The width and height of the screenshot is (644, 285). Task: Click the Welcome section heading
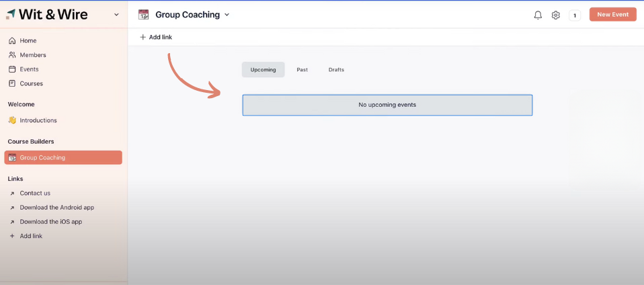(x=22, y=104)
